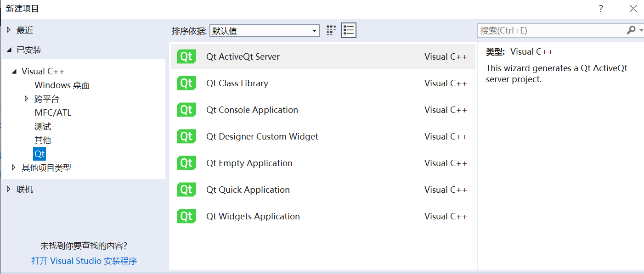
Task: Select the Qt Widgets Application icon
Action: click(x=186, y=216)
